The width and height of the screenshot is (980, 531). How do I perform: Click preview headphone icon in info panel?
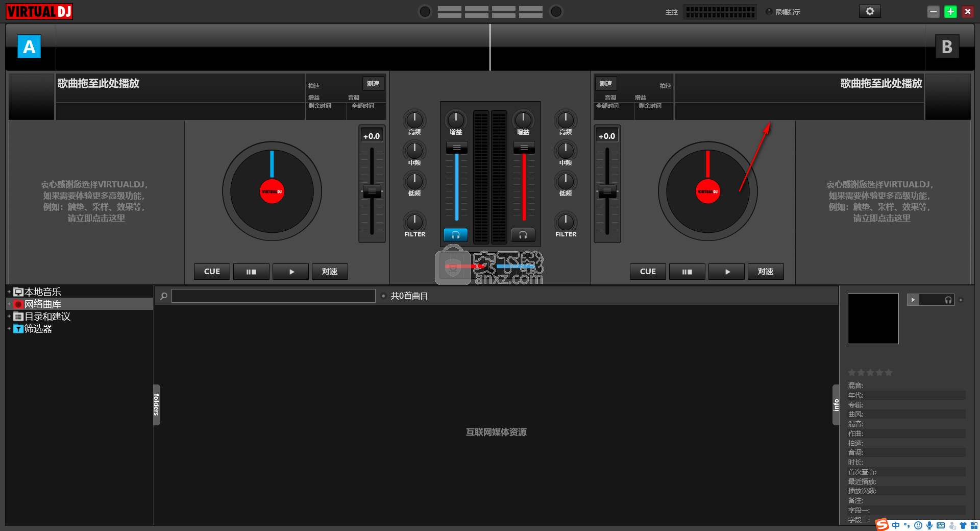pos(948,300)
